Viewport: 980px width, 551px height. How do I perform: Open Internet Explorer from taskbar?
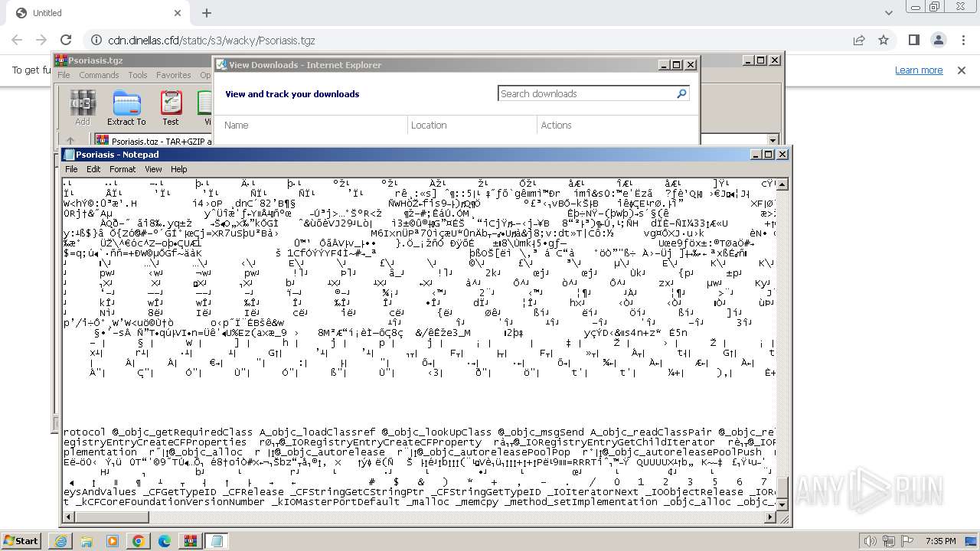point(60,541)
